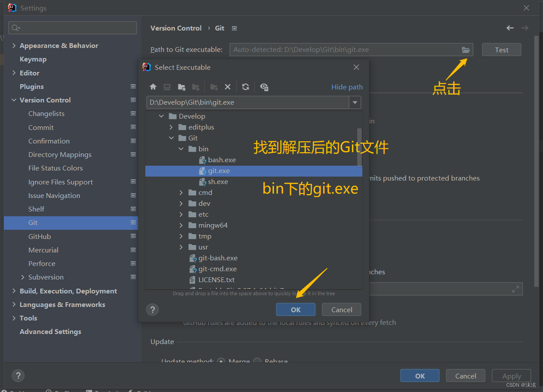Go to home directory in Select Executable
This screenshot has width=543, height=392.
[153, 87]
